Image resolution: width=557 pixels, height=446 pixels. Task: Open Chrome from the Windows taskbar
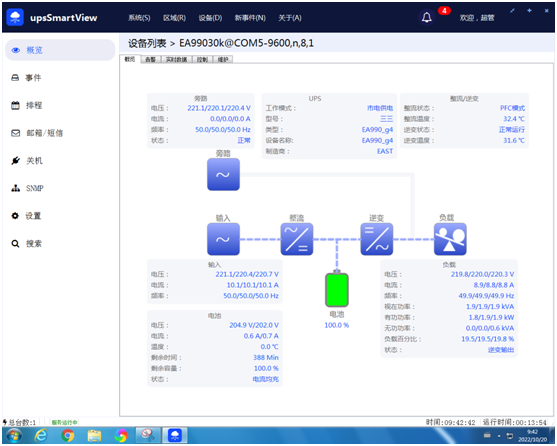[x=67, y=435]
